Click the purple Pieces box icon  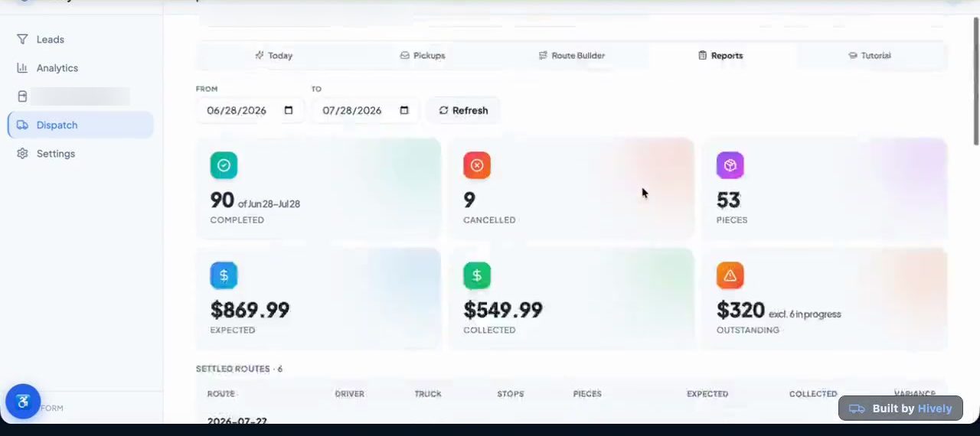[730, 165]
